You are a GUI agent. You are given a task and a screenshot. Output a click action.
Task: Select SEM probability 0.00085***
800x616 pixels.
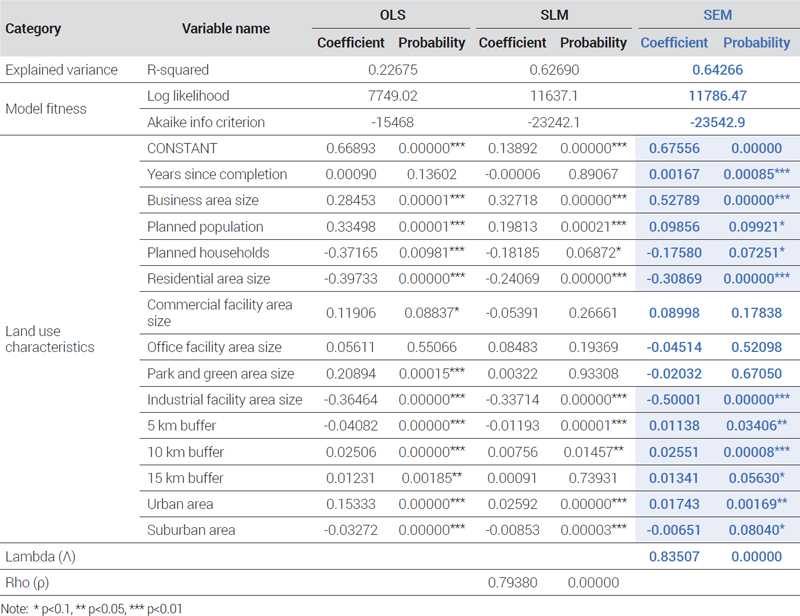click(757, 175)
